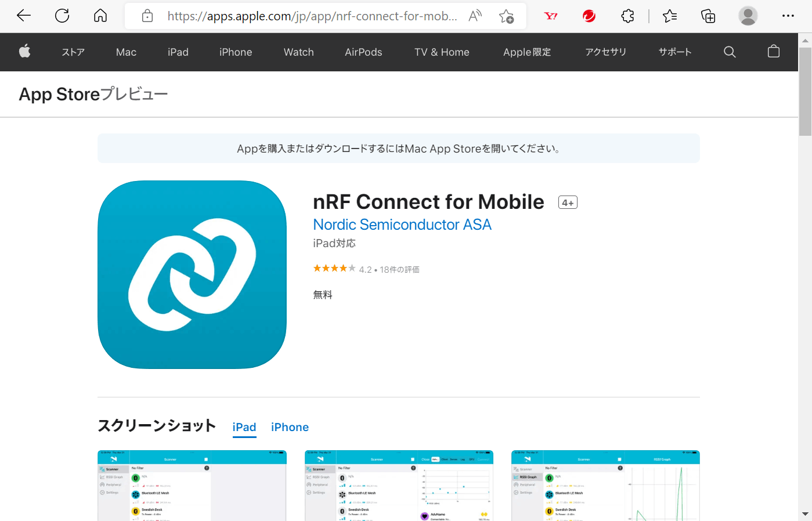
Task: Open the Yahoo extension icon
Action: [551, 16]
